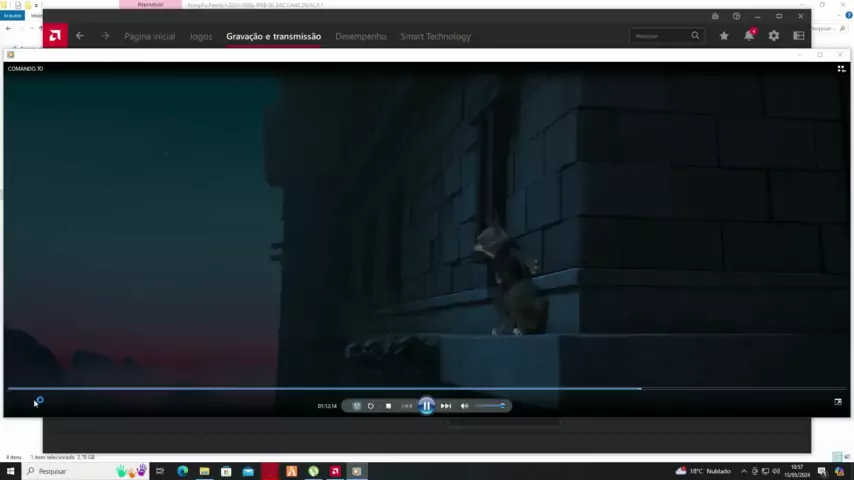Screen dimensions: 854x480
Task: Open AMD notifications bell
Action: tap(749, 36)
